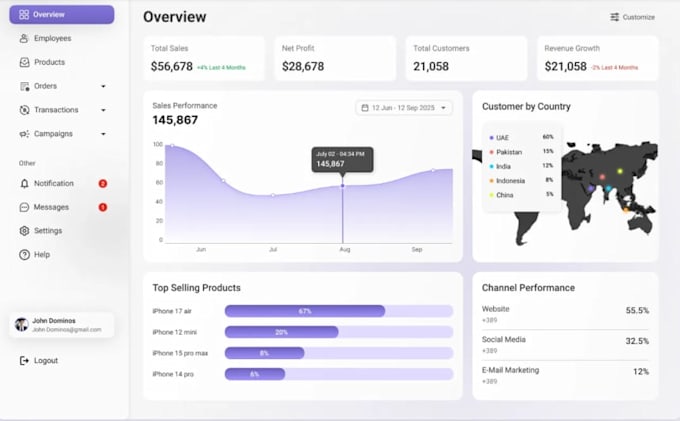Click the Website channel performance row
The image size is (680, 421).
[x=565, y=314]
